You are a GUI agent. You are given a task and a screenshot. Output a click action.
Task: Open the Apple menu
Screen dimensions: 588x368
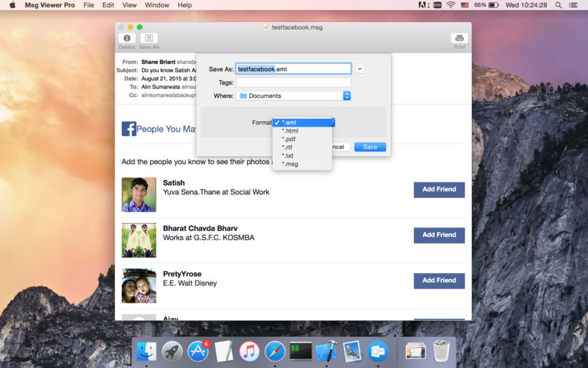12,5
